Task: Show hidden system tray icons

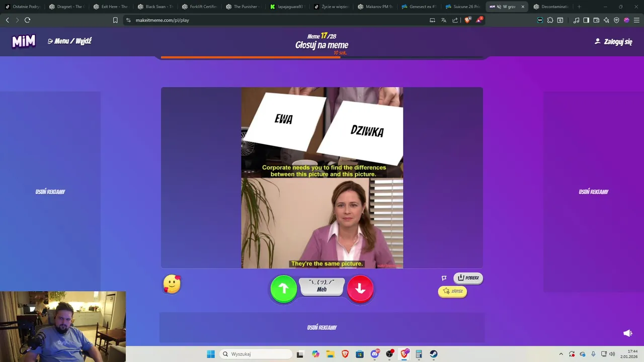Action: click(x=561, y=354)
